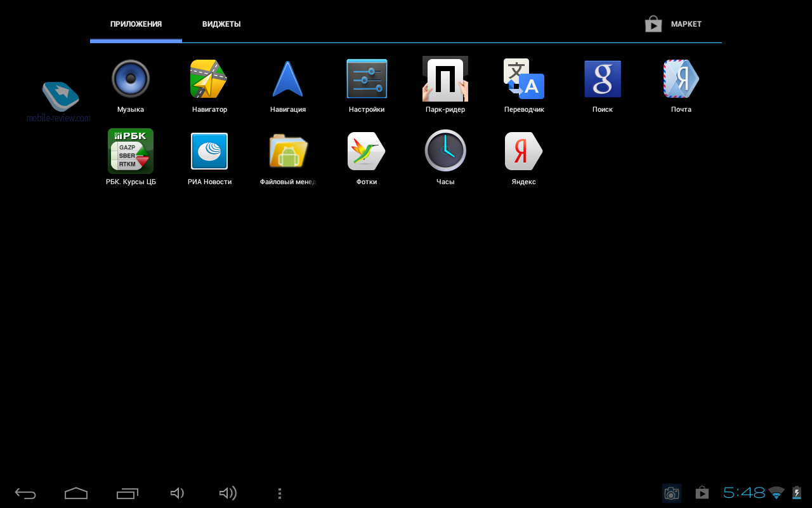Tap the Home navigation button
The height and width of the screenshot is (508, 812).
point(76,493)
